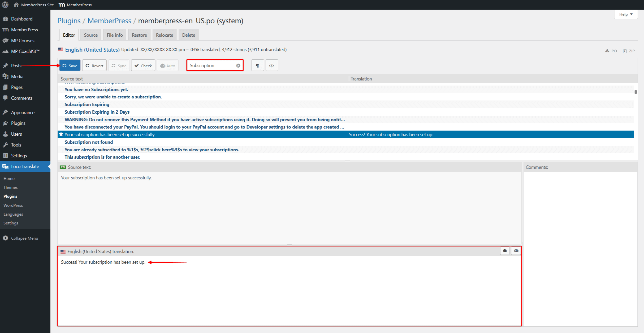The height and width of the screenshot is (333, 644).
Task: Open the File info tab
Action: pos(114,35)
